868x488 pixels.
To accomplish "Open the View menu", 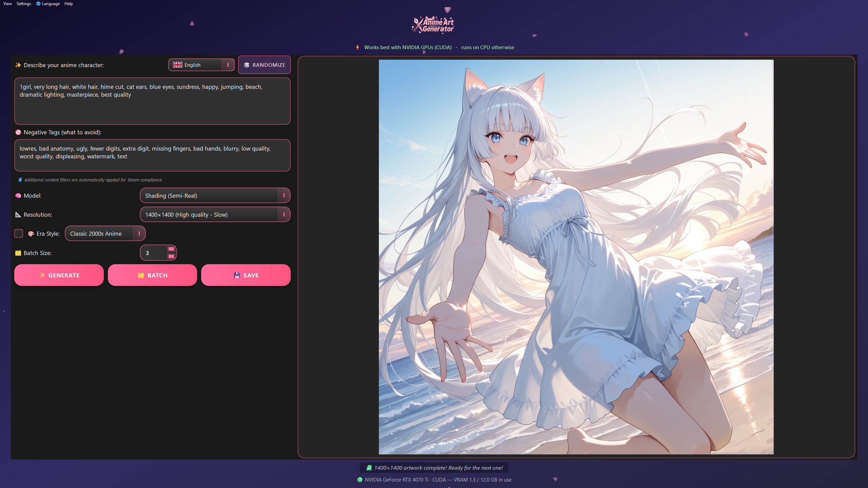I will 7,4.
